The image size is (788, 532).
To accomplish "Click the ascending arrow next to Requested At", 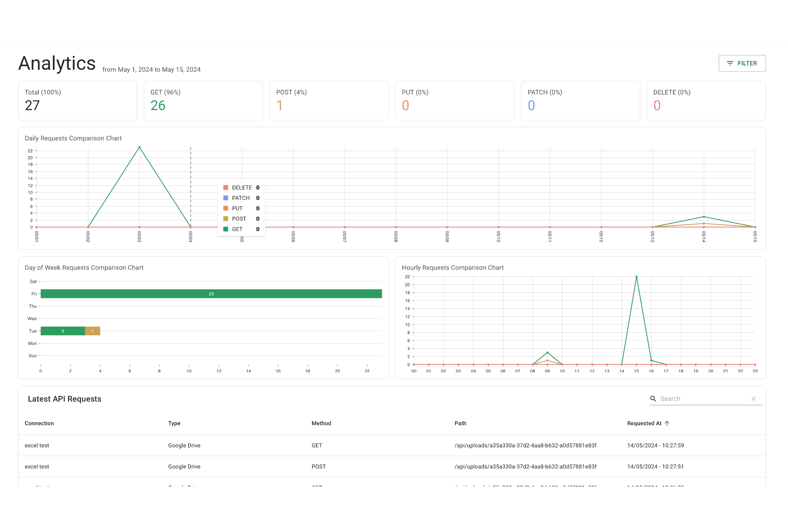I will [667, 423].
